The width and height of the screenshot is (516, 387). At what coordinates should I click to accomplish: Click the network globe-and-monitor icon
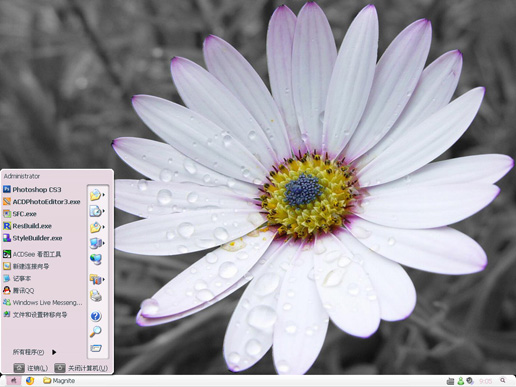pyautogui.click(x=96, y=259)
